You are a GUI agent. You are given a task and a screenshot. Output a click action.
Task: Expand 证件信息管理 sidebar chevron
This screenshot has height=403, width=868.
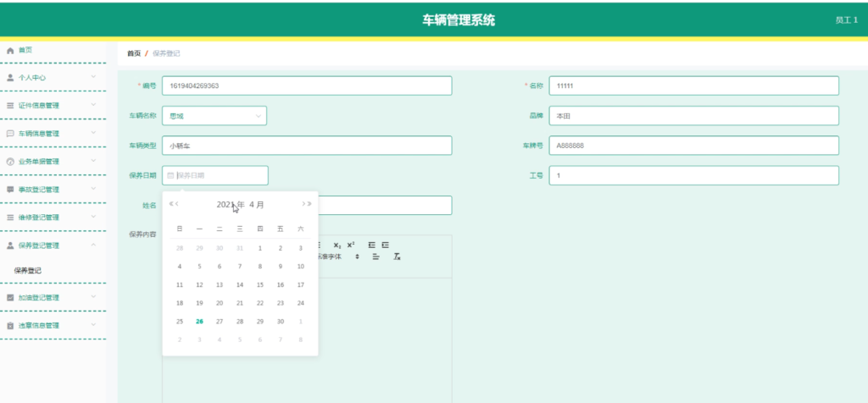(x=93, y=104)
